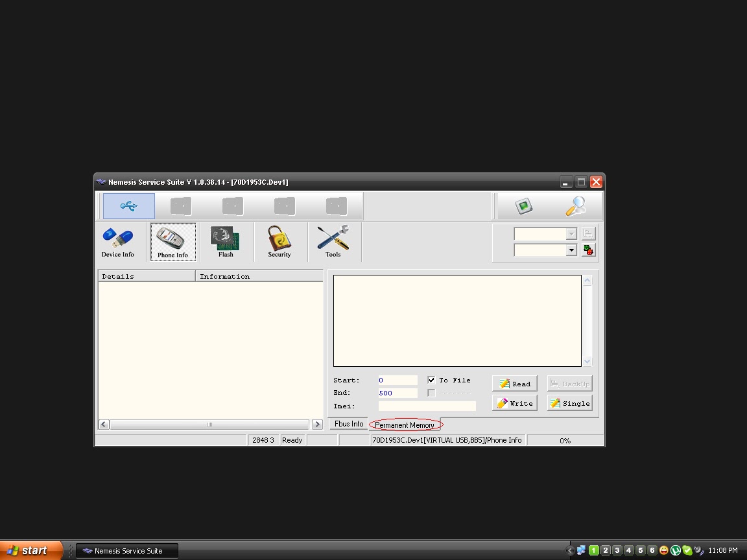The width and height of the screenshot is (747, 560).
Task: Switch to virtual desktop 3
Action: click(617, 550)
